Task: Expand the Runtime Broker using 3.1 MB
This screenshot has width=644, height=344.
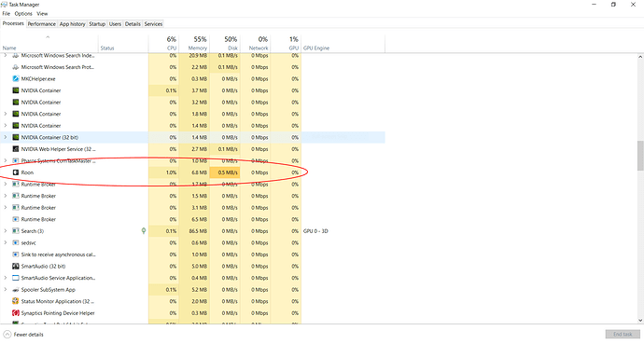Action: click(6, 208)
